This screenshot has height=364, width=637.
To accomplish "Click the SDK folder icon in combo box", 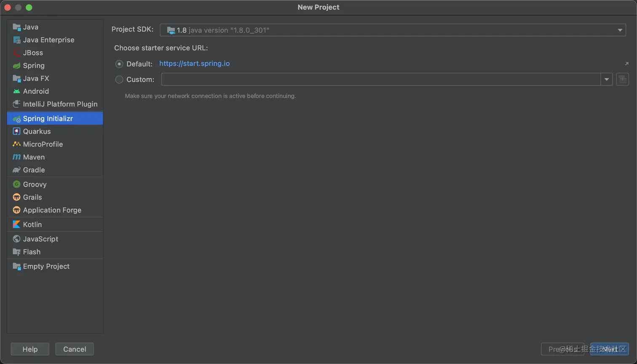I will (x=171, y=30).
